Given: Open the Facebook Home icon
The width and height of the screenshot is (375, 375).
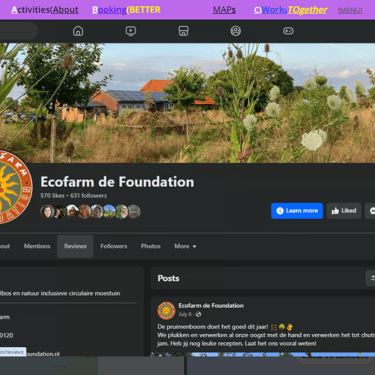Looking at the screenshot, I should pos(78,31).
